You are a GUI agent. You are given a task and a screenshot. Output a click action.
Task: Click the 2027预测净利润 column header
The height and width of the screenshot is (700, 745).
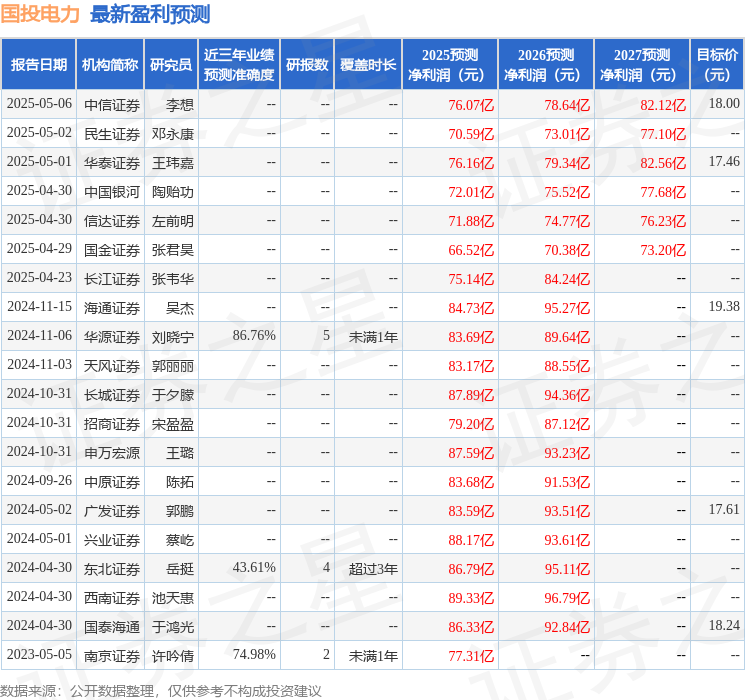642,65
